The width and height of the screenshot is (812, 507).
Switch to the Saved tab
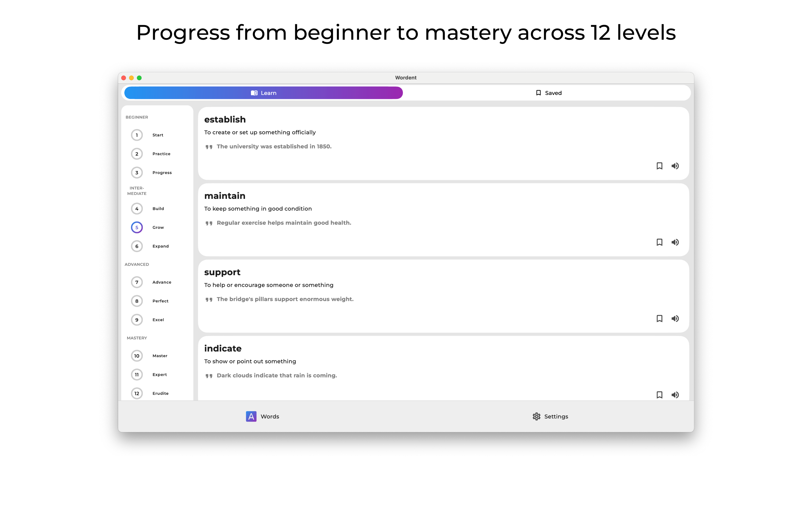(548, 93)
